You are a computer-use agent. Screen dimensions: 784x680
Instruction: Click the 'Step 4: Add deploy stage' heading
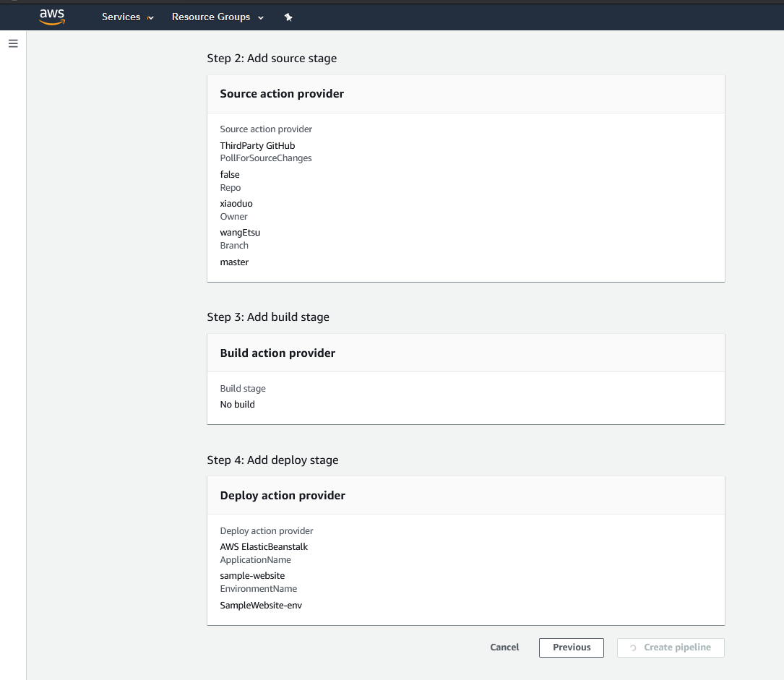272,460
